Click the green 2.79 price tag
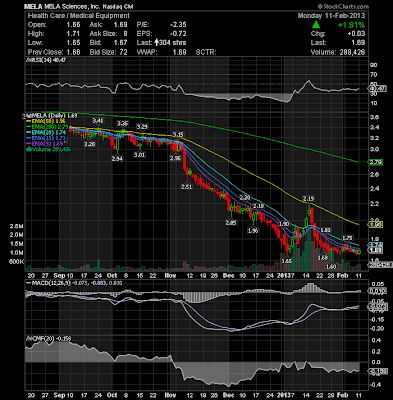Screen dimensions: 393x400 point(375,163)
